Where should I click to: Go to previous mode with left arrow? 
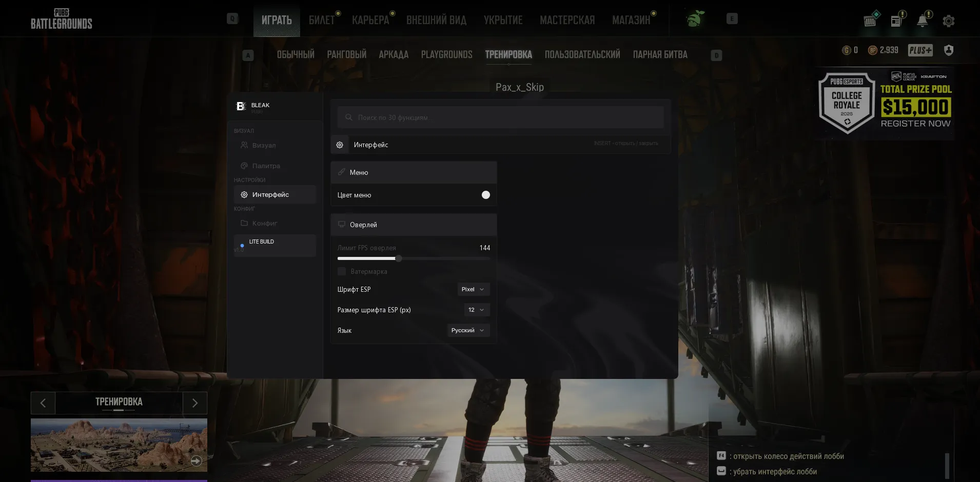(x=43, y=403)
